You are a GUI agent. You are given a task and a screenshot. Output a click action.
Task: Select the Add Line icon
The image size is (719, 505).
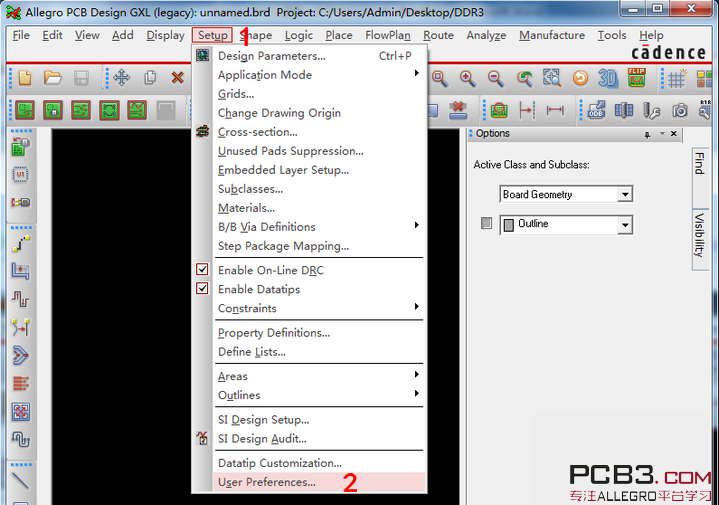[x=21, y=480]
